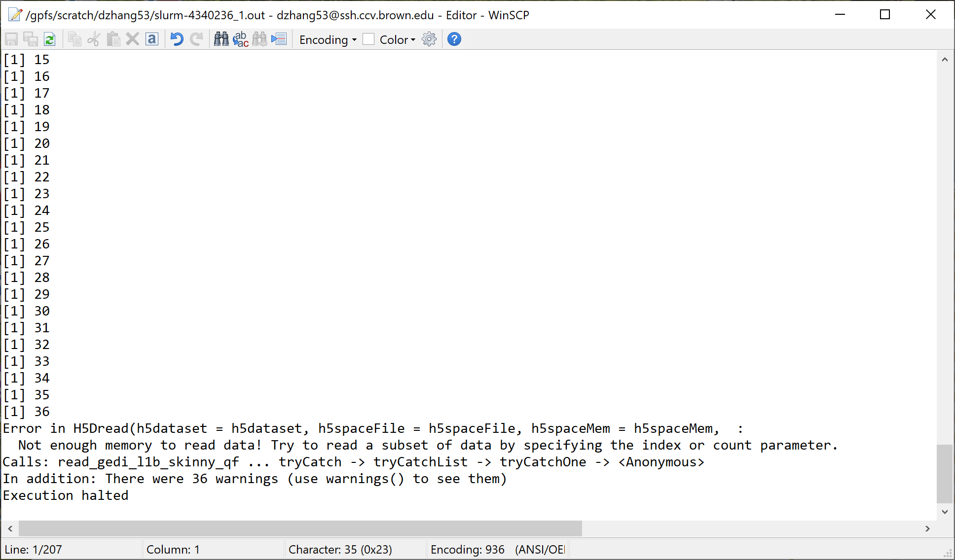The height and width of the screenshot is (560, 955).
Task: Open the Replace dialog
Action: 240,39
